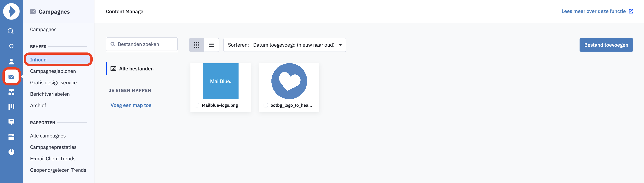Screen dimensions: 644x183
Task: Click Voeg een map toe link
Action: tap(131, 105)
